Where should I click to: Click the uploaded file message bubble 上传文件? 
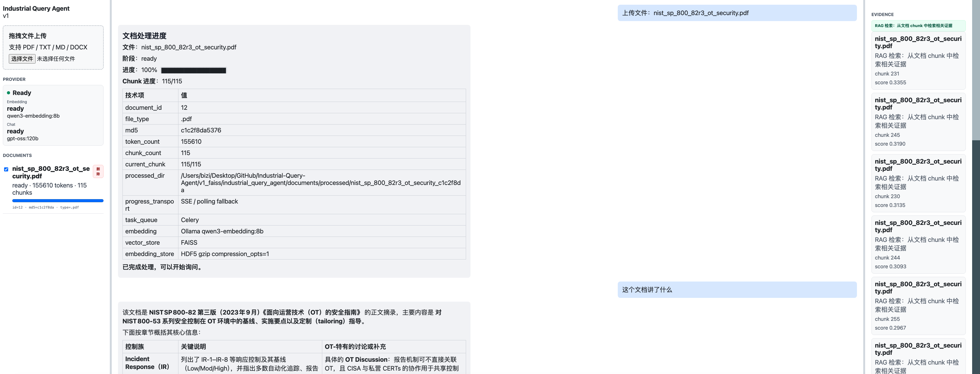737,13
